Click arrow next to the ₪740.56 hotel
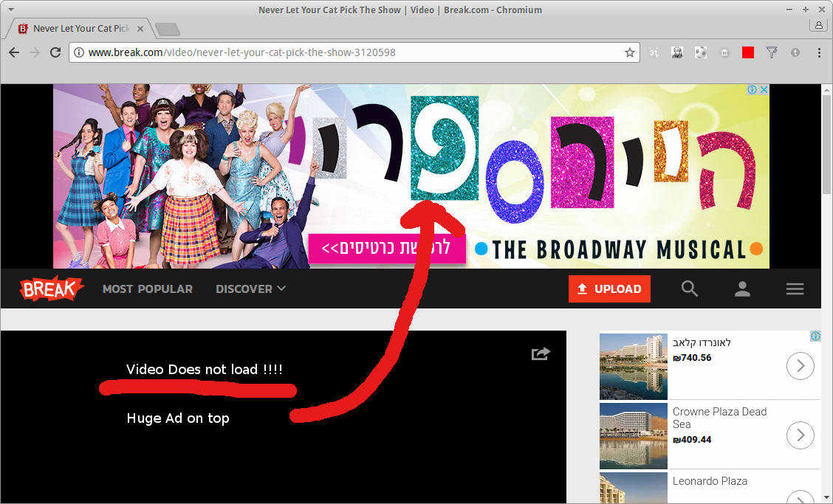Image resolution: width=833 pixels, height=504 pixels. tap(800, 366)
